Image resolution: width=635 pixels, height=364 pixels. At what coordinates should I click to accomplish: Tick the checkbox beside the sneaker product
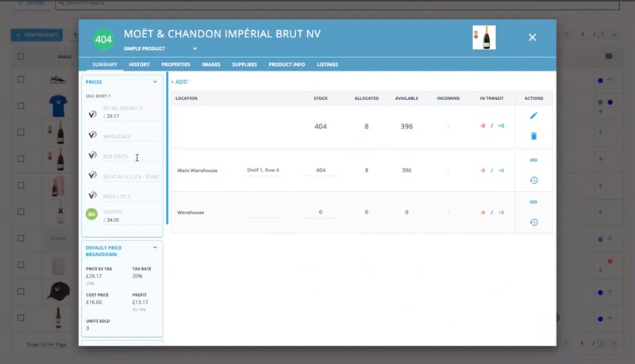pyautogui.click(x=21, y=79)
